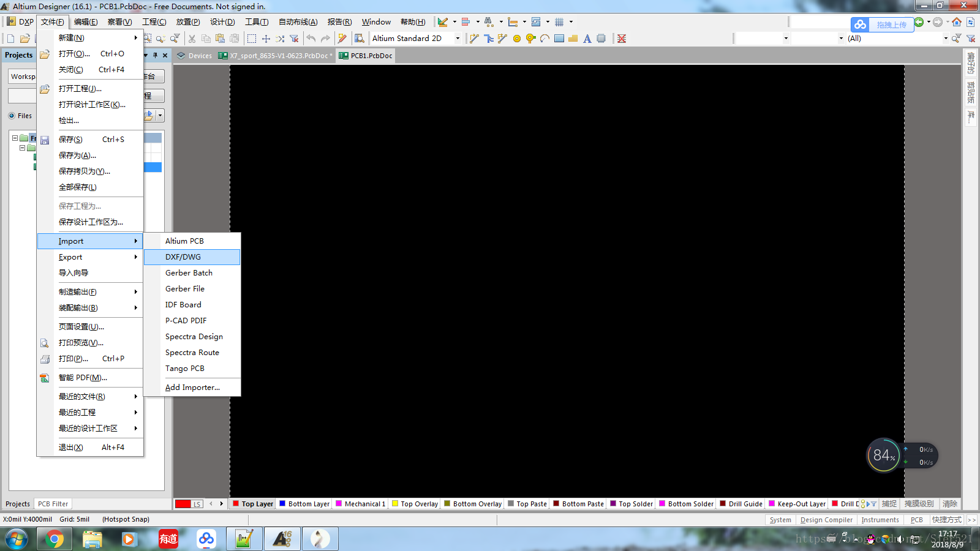Click the select rectangle area icon
The image size is (980, 551).
[x=252, y=39]
